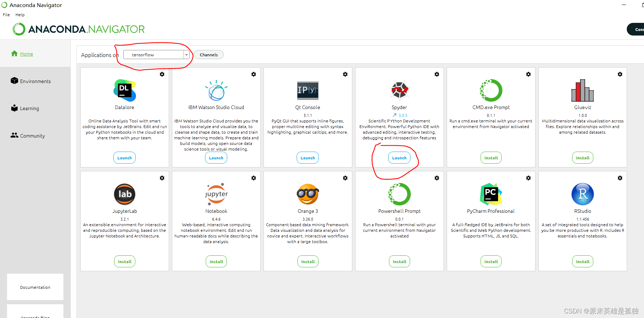Open the Help menu
Screen dimensions: 644x318
pyautogui.click(x=20, y=15)
